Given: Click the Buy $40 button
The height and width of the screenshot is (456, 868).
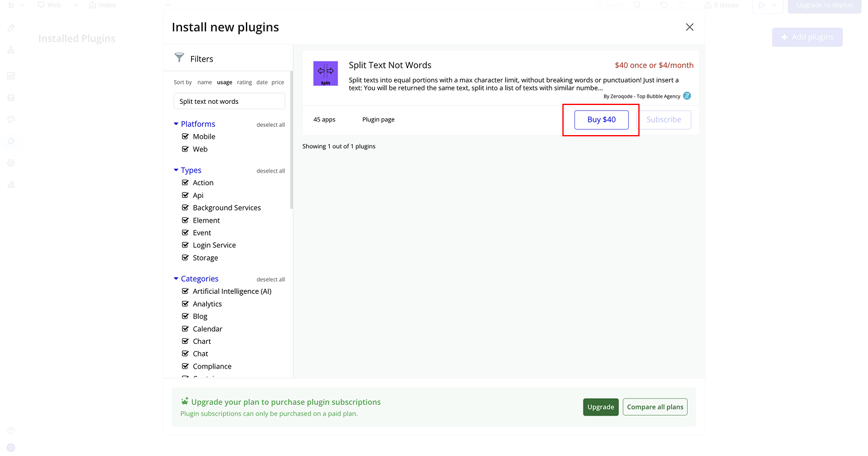Looking at the screenshot, I should pyautogui.click(x=601, y=119).
